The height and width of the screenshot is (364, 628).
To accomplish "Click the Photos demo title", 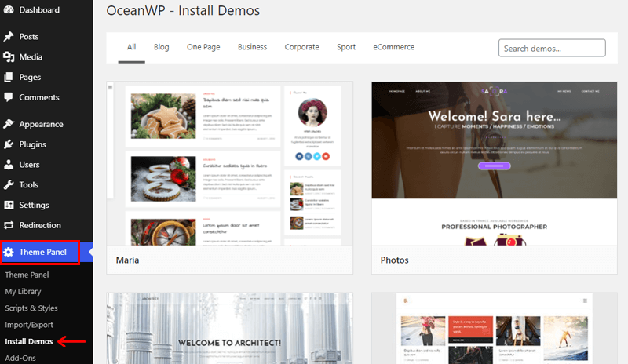I will click(395, 260).
